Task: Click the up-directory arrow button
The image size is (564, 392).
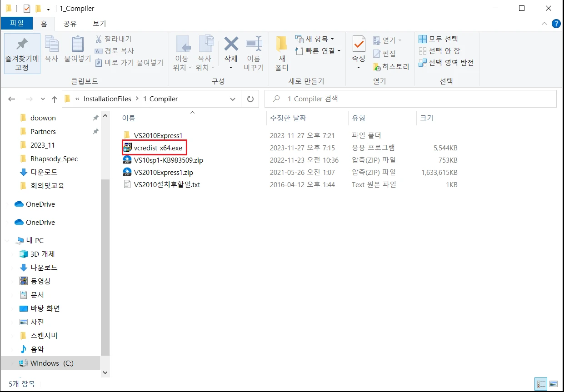Action: 55,99
